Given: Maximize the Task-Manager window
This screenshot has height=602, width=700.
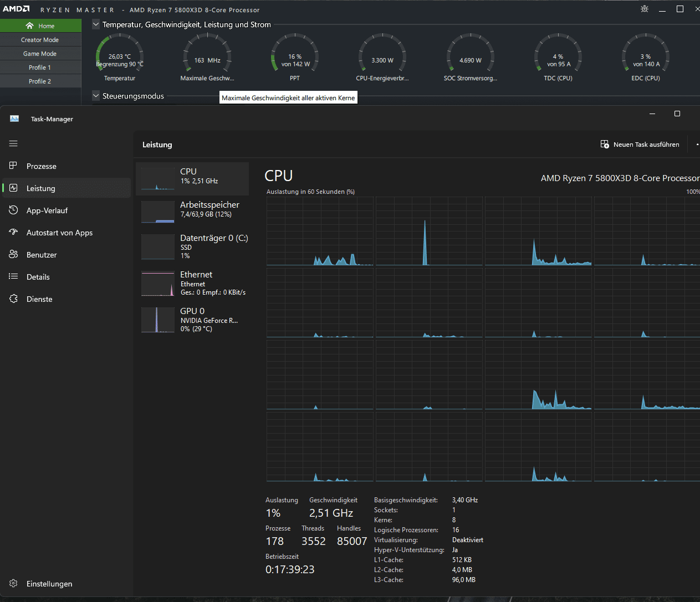Looking at the screenshot, I should [677, 114].
